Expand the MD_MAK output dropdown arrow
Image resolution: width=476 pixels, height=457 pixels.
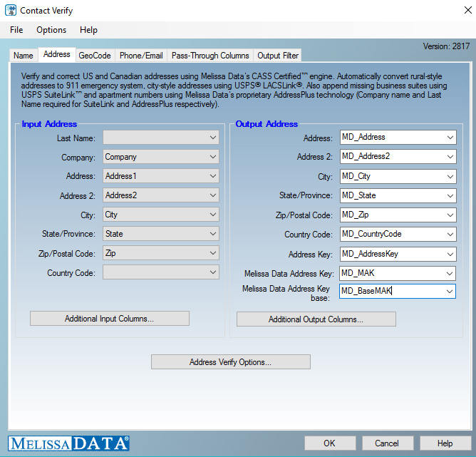pos(450,274)
